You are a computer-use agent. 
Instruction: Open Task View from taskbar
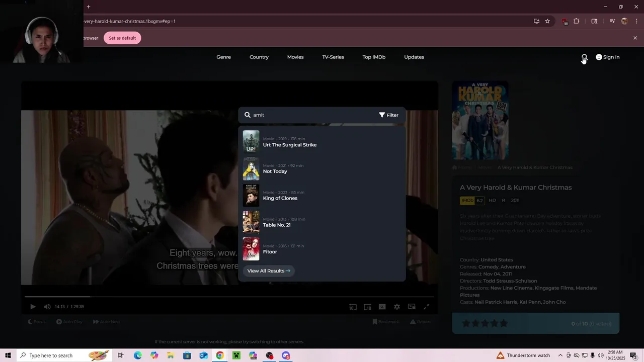[121, 355]
